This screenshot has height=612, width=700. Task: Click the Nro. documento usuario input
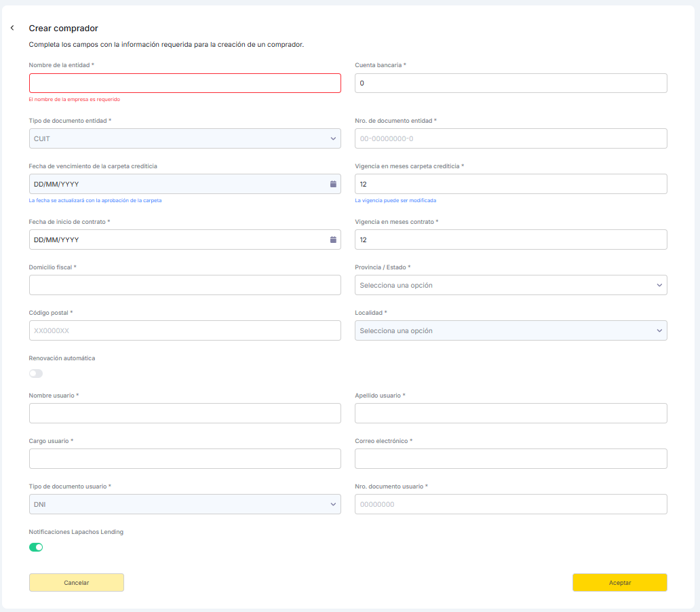510,504
